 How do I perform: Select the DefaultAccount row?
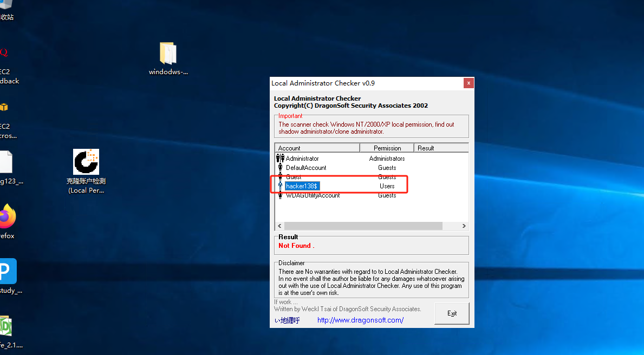(372, 167)
